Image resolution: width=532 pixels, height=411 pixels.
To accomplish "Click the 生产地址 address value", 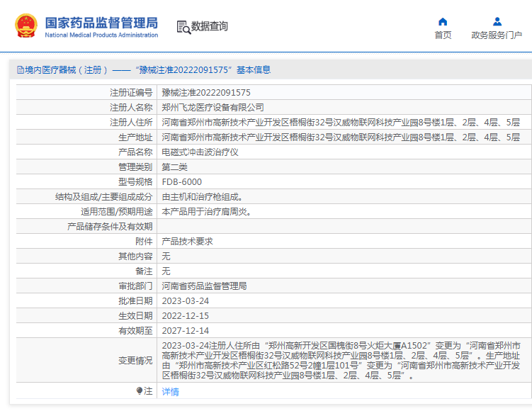I will (341, 137).
